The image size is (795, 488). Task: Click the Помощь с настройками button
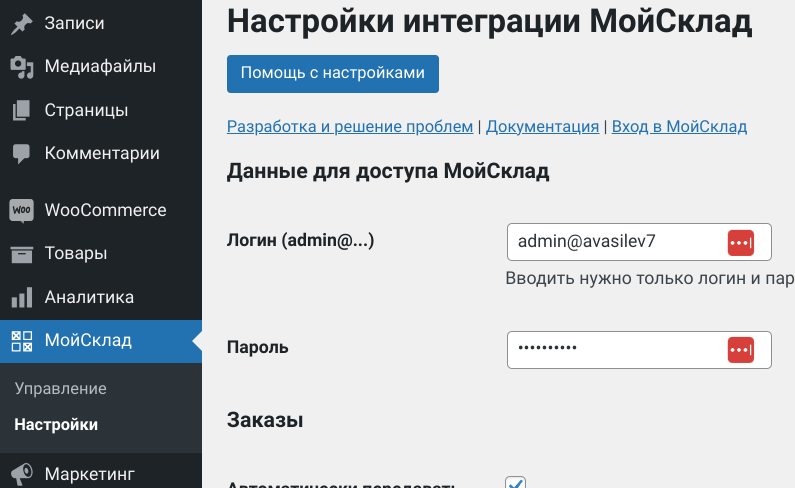pos(333,74)
